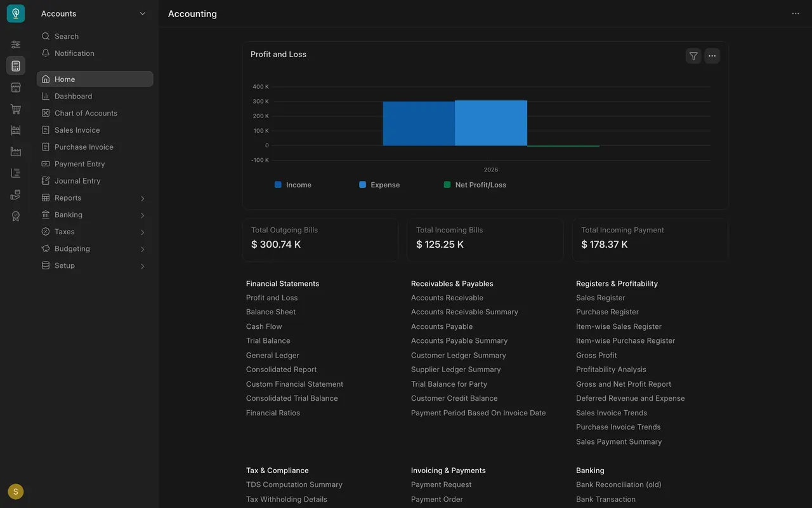Image resolution: width=812 pixels, height=508 pixels.
Task: Open Journal Entry in the sidebar
Action: pos(95,181)
